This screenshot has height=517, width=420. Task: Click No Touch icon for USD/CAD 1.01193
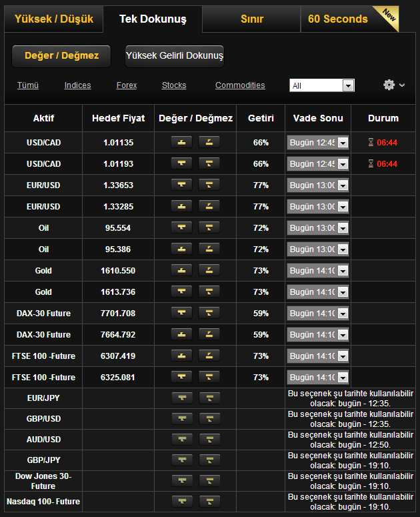tap(209, 163)
